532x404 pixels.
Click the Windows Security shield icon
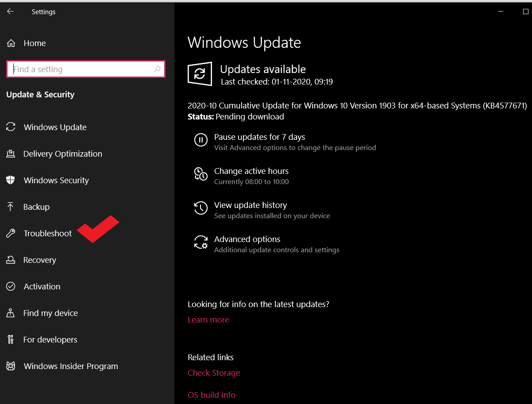tap(11, 180)
